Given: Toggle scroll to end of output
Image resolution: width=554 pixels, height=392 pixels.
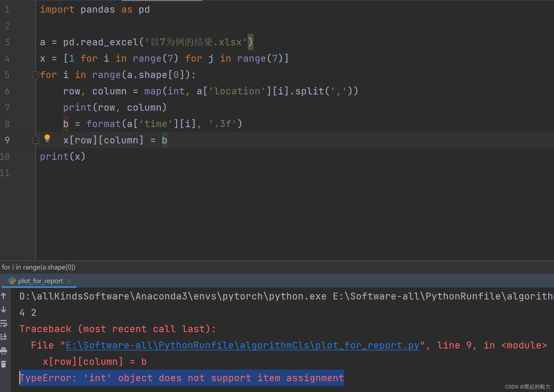Looking at the screenshot, I should tap(4, 337).
